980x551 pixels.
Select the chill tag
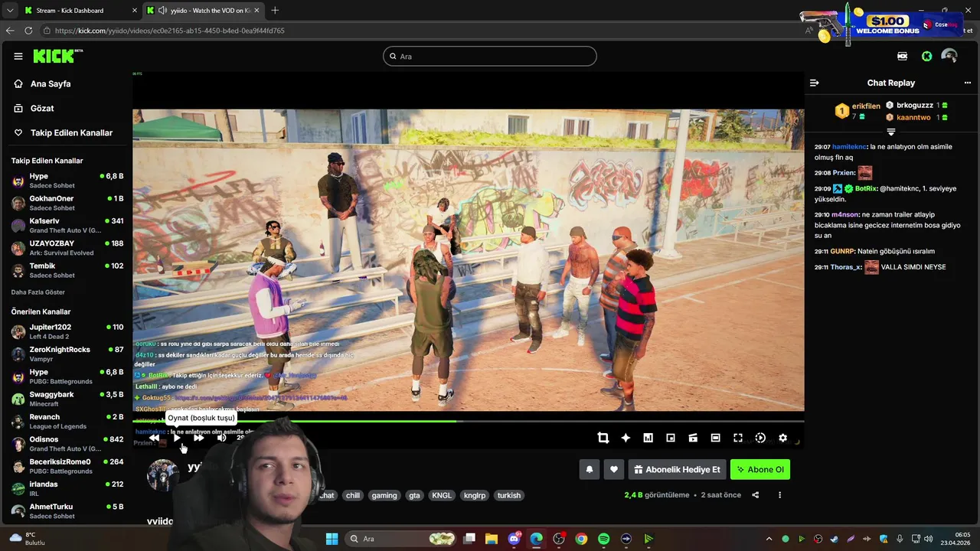click(353, 495)
